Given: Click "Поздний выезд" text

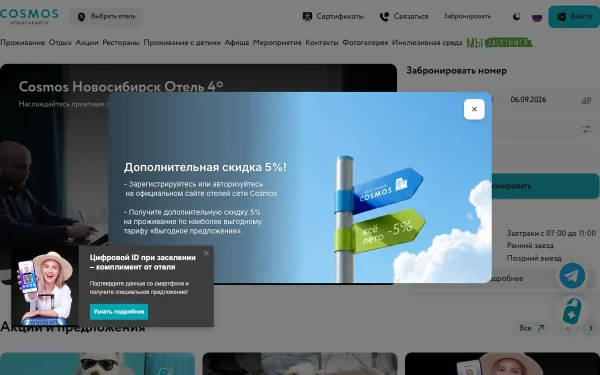Looking at the screenshot, I should pyautogui.click(x=534, y=258).
